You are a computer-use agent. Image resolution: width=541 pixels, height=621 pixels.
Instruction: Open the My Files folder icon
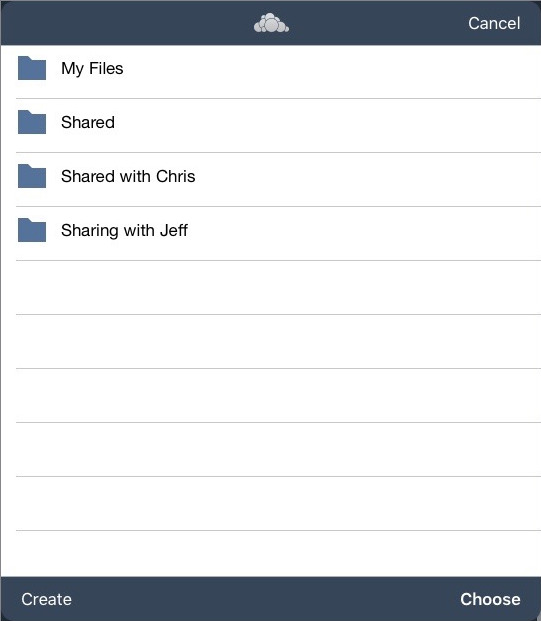tap(32, 68)
